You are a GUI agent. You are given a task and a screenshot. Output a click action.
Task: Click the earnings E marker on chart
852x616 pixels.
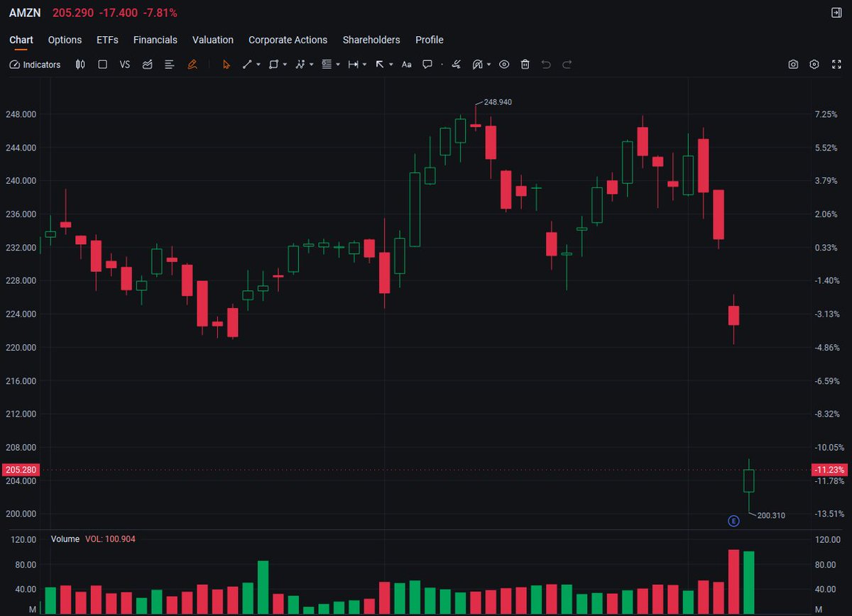[734, 521]
